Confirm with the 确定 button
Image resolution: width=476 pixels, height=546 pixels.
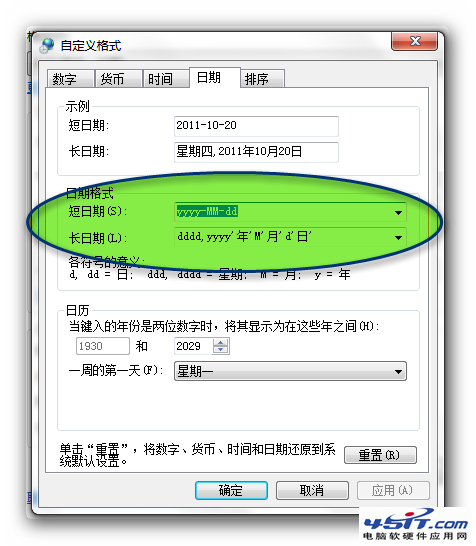coord(231,490)
